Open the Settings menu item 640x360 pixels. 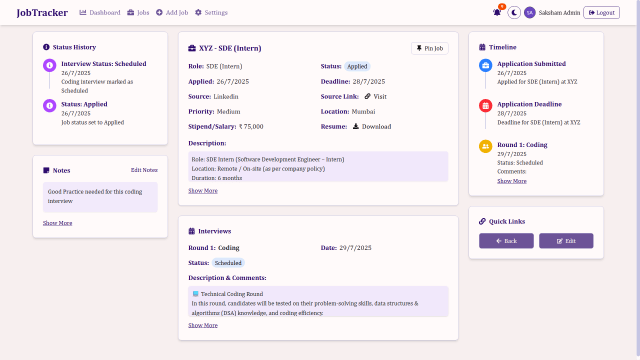tap(211, 13)
